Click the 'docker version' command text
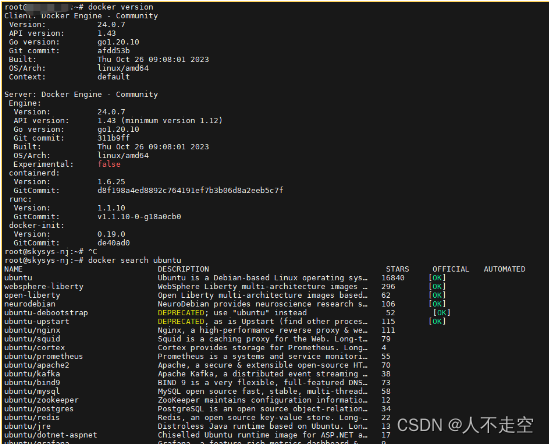 point(120,7)
